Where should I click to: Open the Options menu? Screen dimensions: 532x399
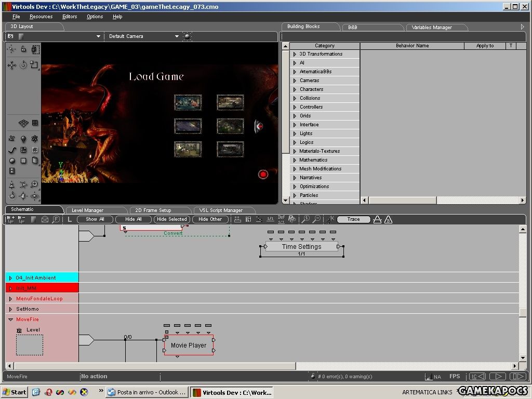(95, 17)
